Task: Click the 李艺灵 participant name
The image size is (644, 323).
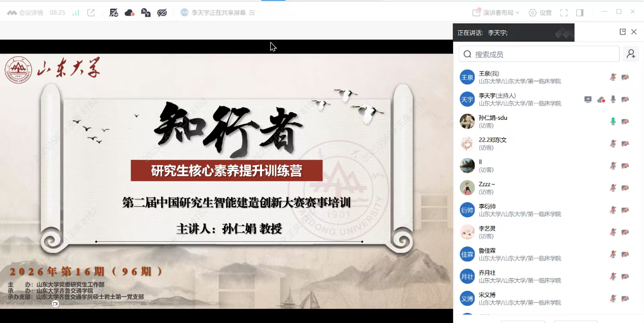Action: point(487,229)
